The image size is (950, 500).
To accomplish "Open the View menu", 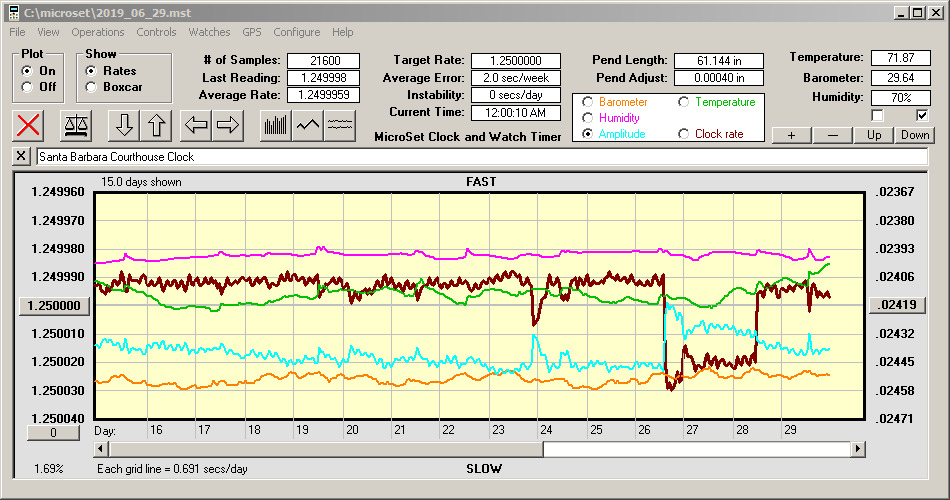I will (48, 32).
